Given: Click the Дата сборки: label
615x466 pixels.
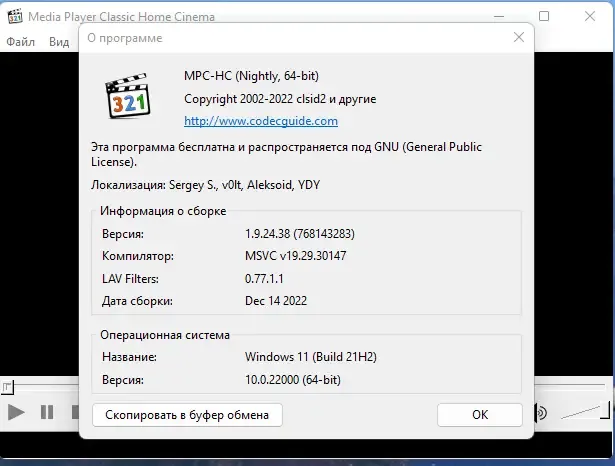Looking at the screenshot, I should 137,300.
